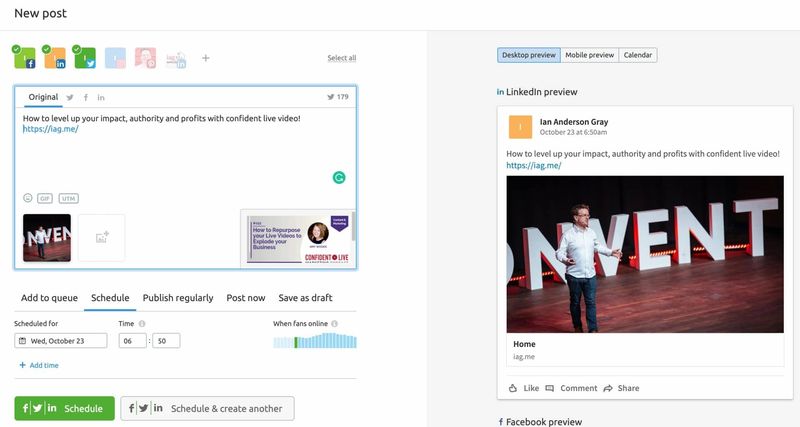
Task: Open the LinkedIn version tab icon
Action: click(x=101, y=97)
